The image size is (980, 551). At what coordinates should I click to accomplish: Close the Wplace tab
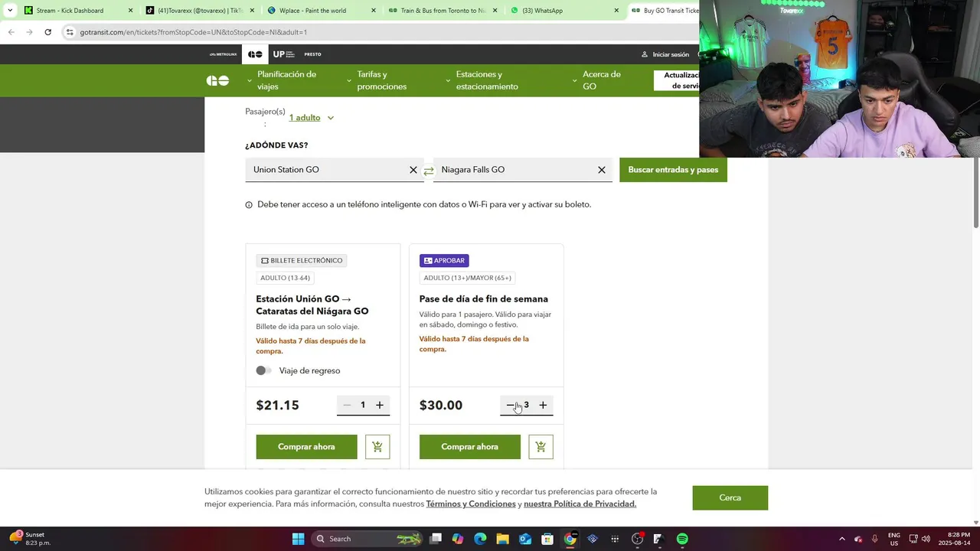[374, 11]
